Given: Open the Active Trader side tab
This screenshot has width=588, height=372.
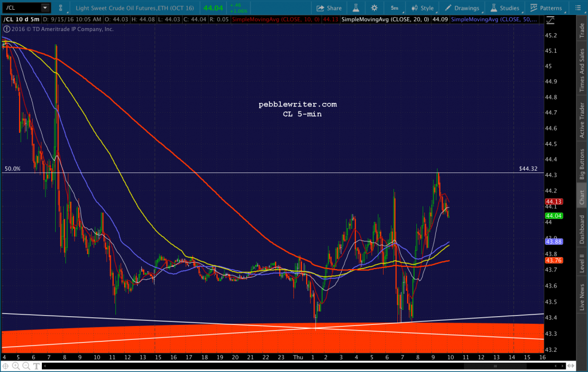Looking at the screenshot, I should tap(582, 120).
